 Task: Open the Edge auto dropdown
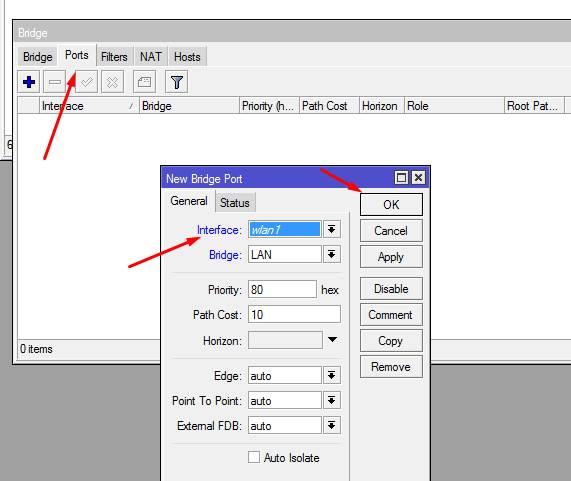click(331, 375)
